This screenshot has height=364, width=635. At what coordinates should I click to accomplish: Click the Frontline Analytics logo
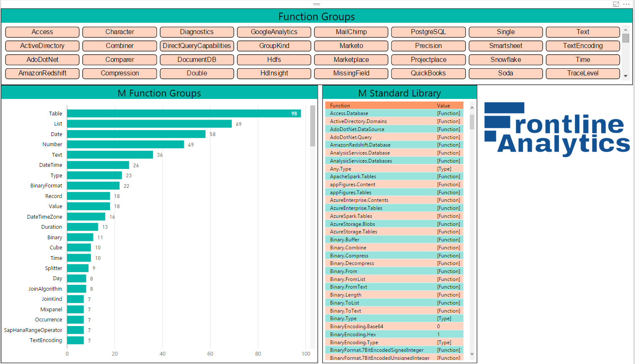pos(556,129)
